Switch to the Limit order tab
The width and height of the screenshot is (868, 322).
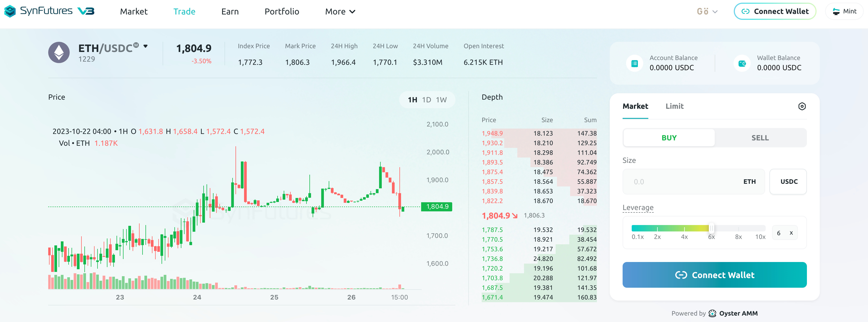pos(674,106)
